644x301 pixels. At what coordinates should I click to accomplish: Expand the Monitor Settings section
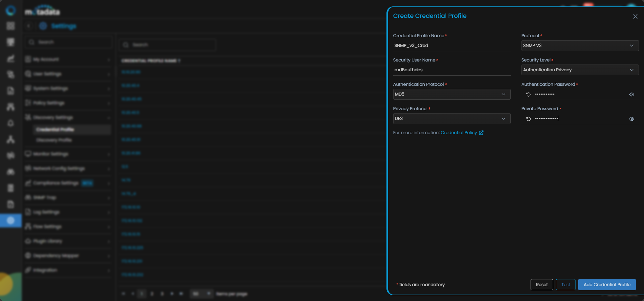[x=68, y=154]
